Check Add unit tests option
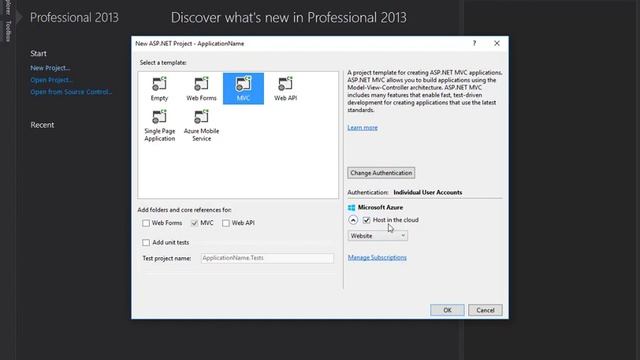Viewport: 640px width, 360px height. click(x=146, y=242)
